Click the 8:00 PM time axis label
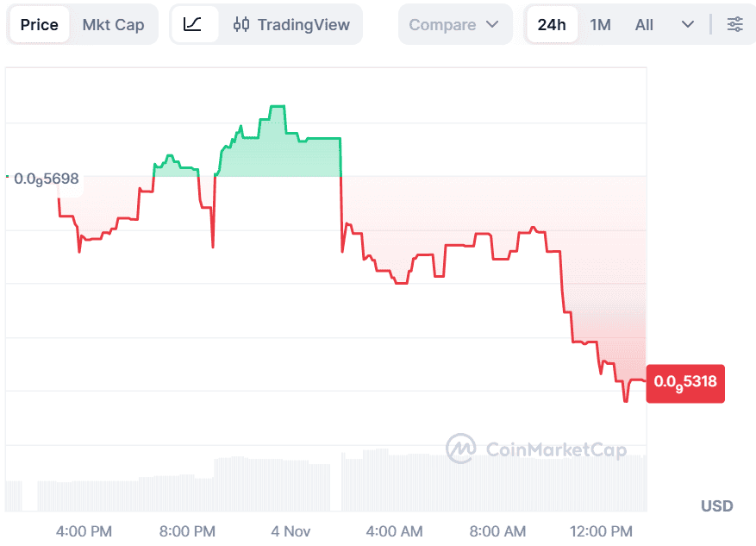The height and width of the screenshot is (546, 756). 188,530
